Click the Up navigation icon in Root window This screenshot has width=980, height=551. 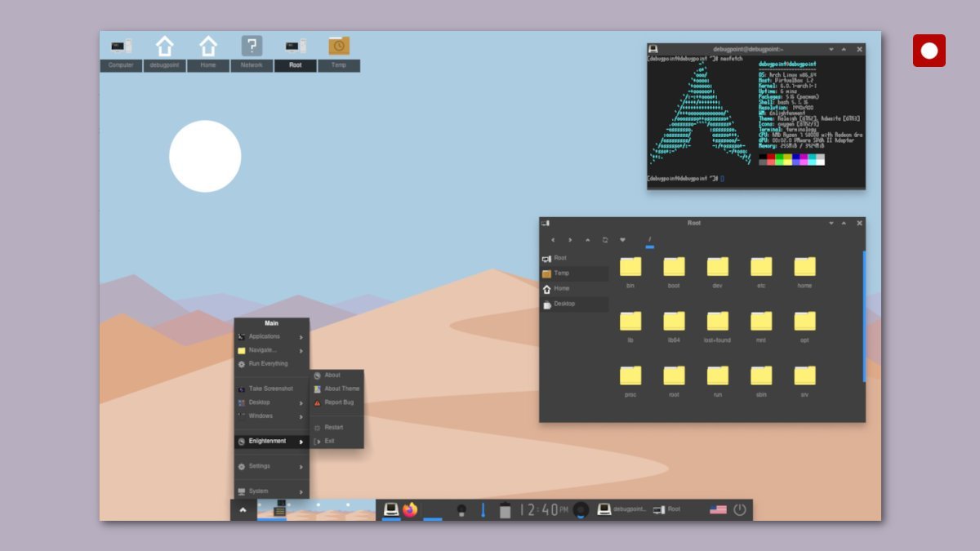point(588,239)
